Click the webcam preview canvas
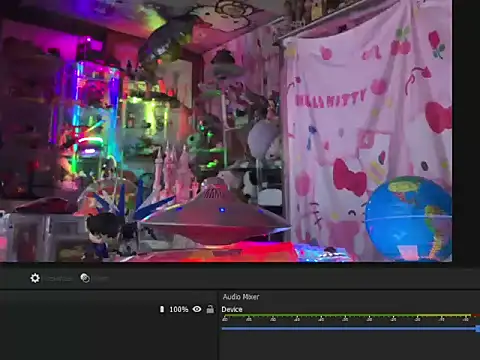 226,131
